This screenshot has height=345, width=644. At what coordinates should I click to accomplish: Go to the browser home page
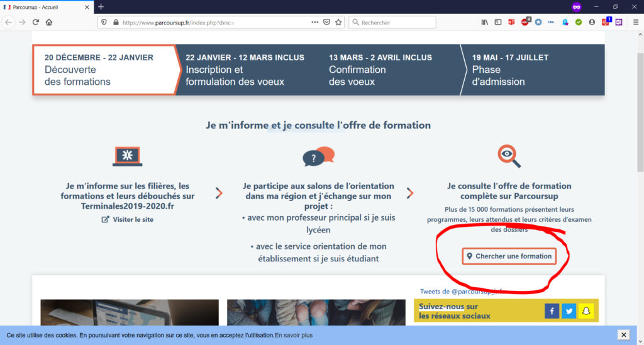pos(49,22)
